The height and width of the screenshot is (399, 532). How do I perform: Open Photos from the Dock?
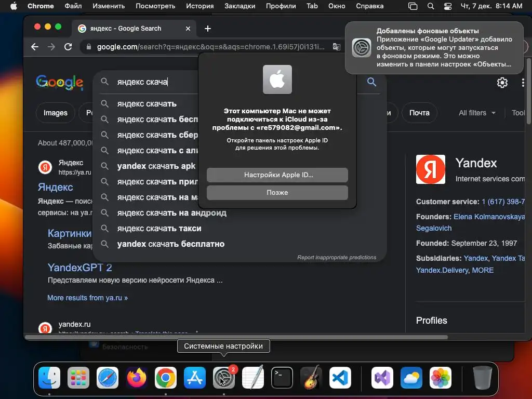click(x=441, y=378)
